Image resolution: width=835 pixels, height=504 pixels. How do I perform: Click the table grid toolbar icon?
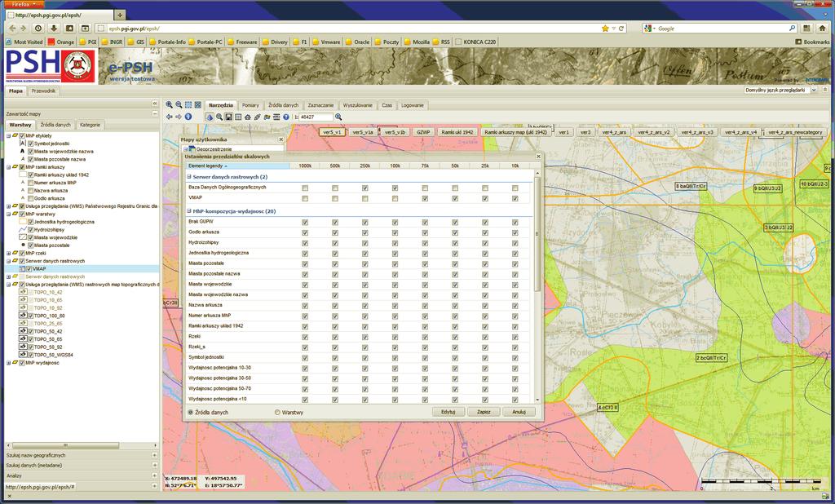click(x=238, y=117)
